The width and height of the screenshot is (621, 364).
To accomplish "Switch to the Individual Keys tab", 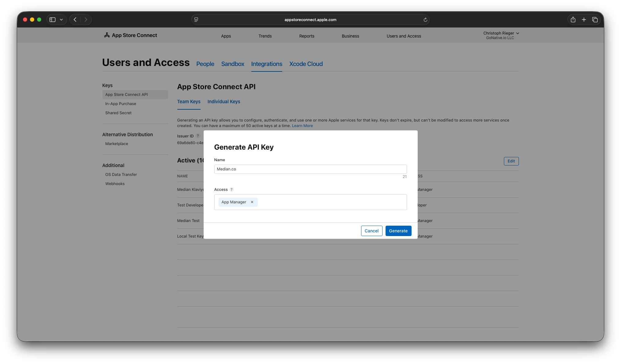I will coord(224,102).
